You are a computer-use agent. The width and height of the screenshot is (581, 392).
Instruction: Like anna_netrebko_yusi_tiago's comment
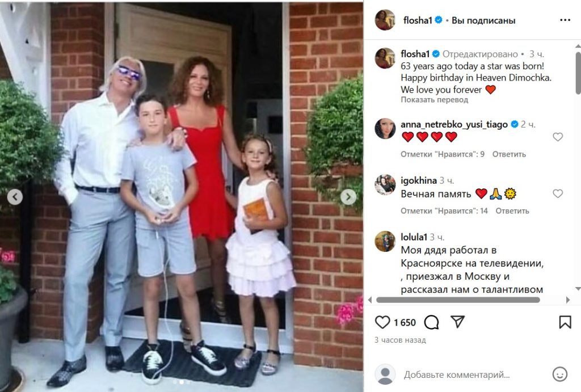(558, 137)
